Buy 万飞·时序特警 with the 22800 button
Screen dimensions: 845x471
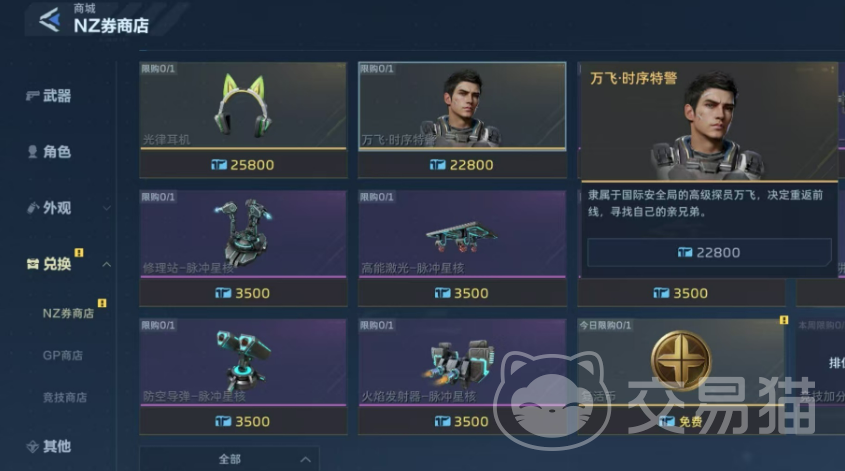709,252
